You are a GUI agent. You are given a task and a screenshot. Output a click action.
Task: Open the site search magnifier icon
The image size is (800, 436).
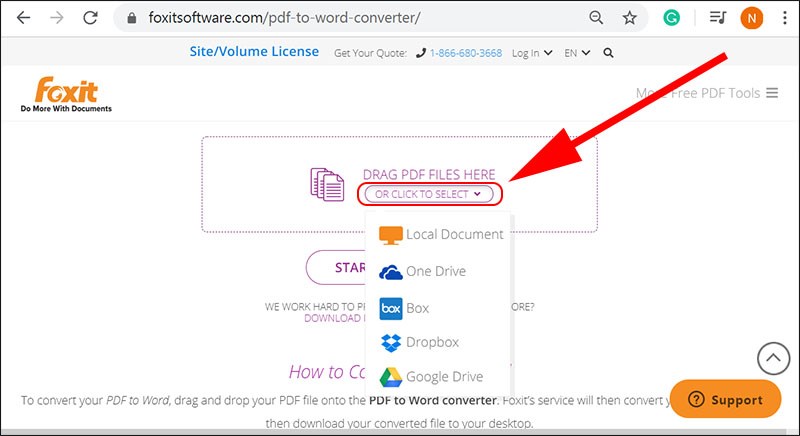click(608, 53)
